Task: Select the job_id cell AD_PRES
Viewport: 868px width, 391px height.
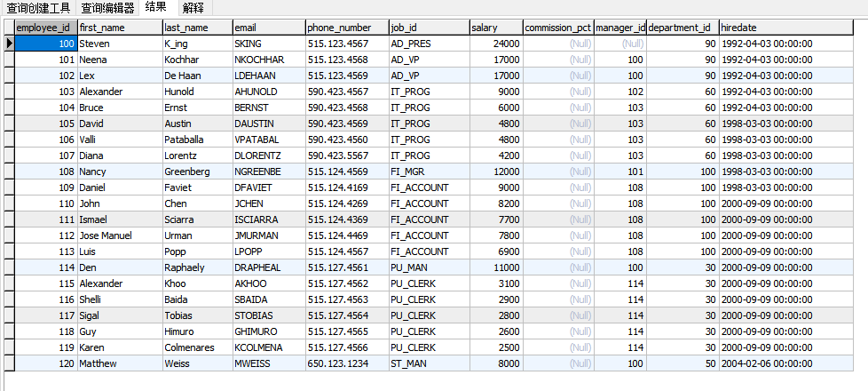Action: pyautogui.click(x=430, y=44)
